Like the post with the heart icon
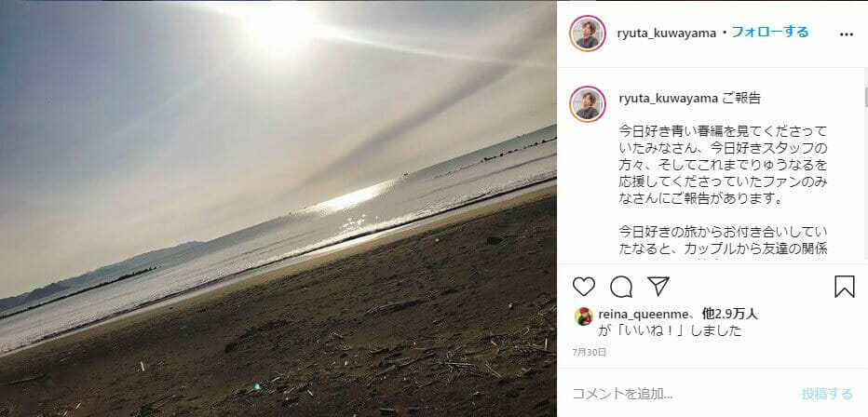 (583, 287)
